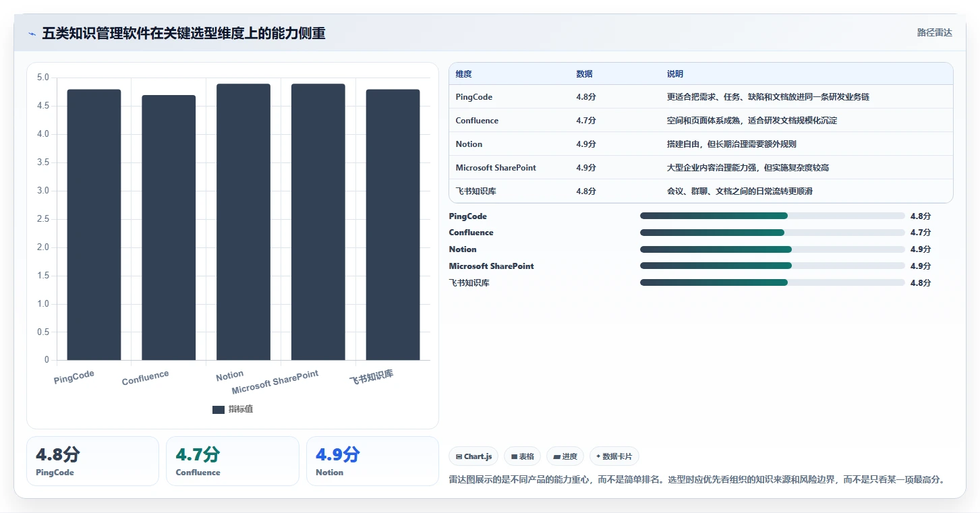Click the Confluence bar in the chart
This screenshot has width=980, height=513.
[x=169, y=228]
